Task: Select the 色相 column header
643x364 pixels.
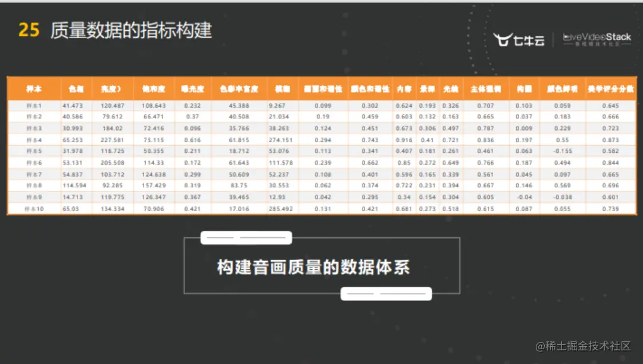Action: coord(76,89)
